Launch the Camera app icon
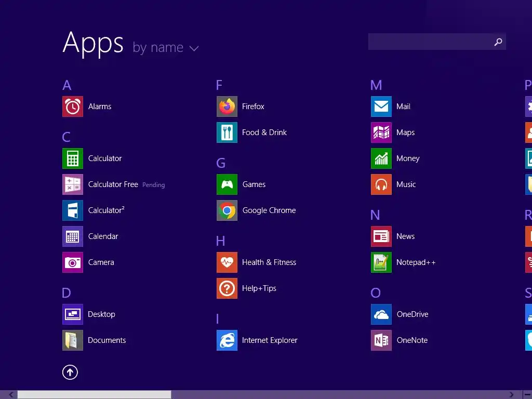Screen dimensions: 532x399 coord(73,262)
